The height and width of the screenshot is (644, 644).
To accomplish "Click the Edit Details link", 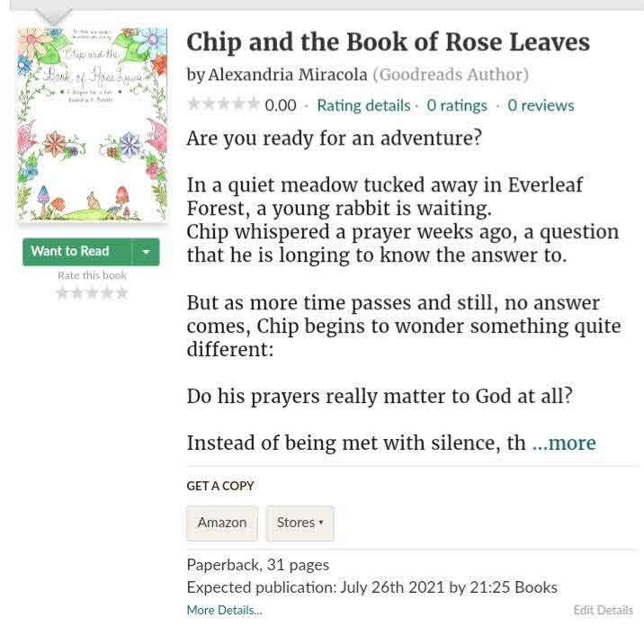I will (x=603, y=610).
